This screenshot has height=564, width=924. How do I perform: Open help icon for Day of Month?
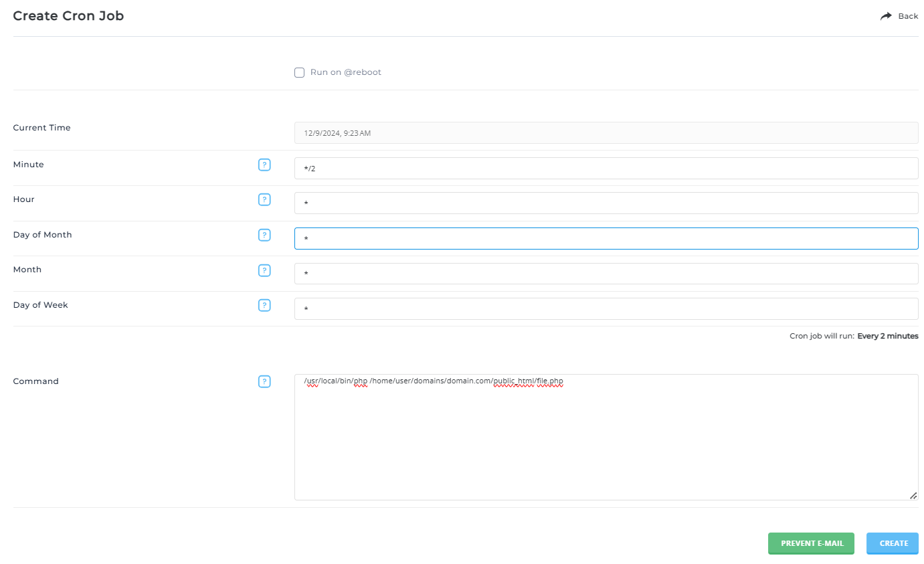[264, 235]
